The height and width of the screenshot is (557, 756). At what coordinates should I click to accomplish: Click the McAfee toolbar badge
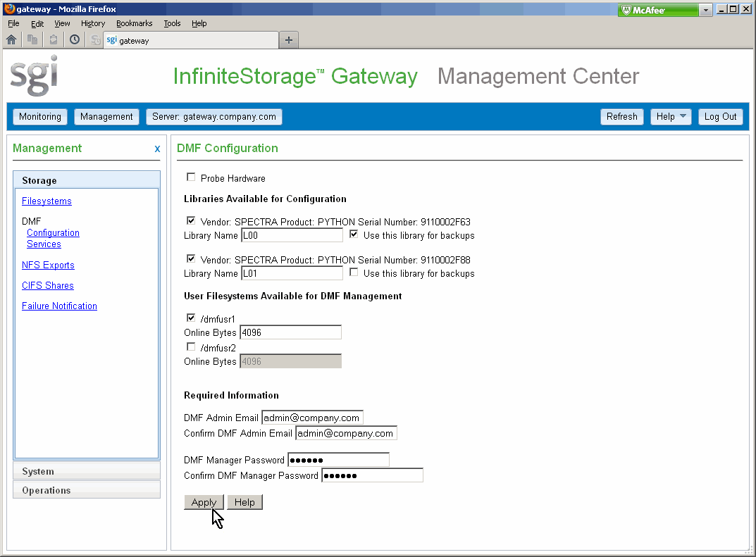[x=657, y=10]
